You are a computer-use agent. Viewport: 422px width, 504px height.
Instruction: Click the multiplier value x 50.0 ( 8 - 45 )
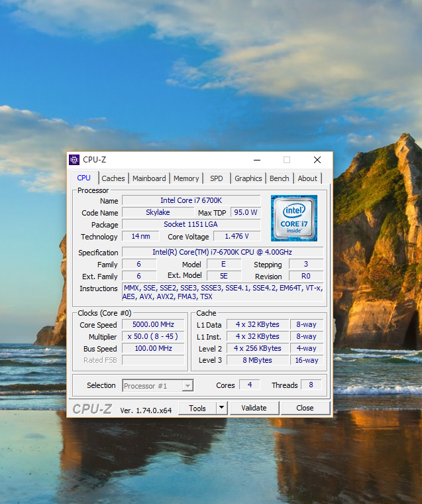point(153,336)
